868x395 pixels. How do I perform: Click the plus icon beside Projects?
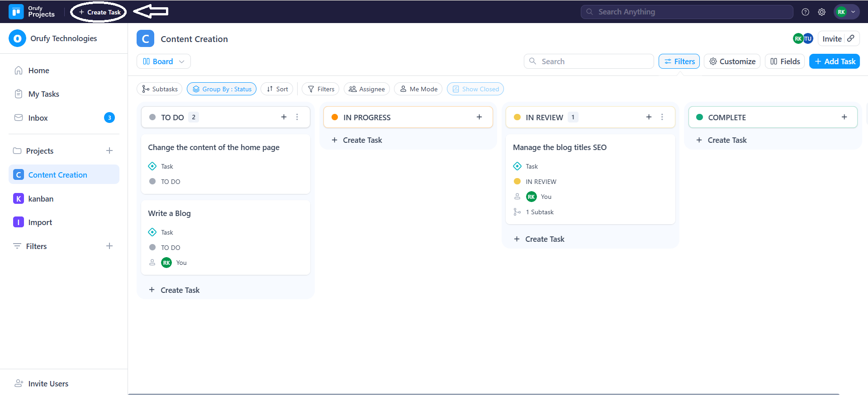109,150
